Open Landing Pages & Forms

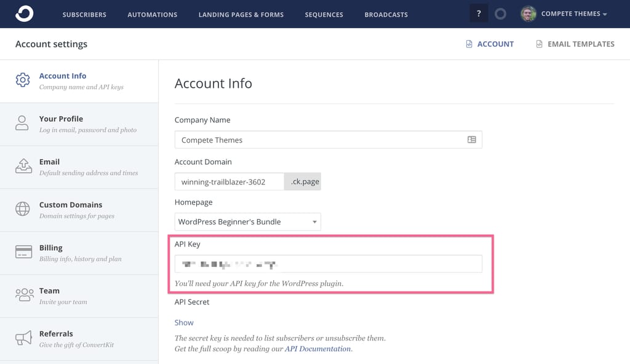coord(241,15)
